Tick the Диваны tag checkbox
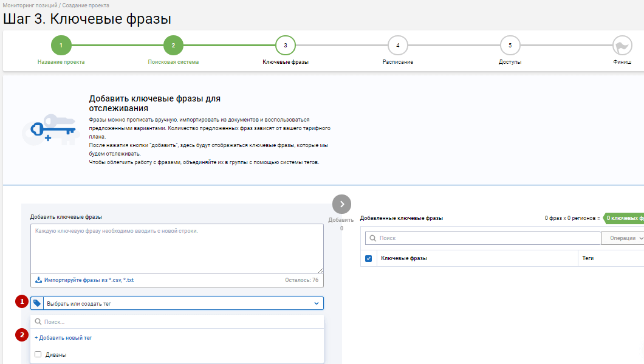The image size is (644, 364). pyautogui.click(x=38, y=354)
